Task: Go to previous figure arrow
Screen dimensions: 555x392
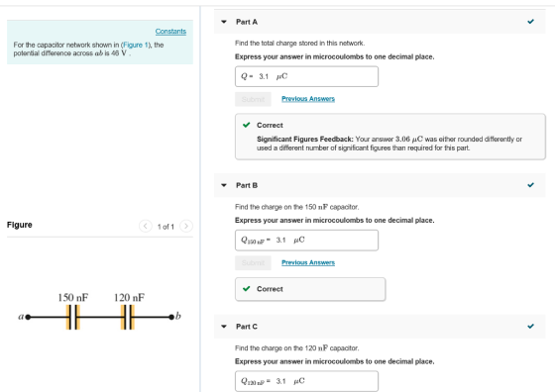Action: coord(145,226)
